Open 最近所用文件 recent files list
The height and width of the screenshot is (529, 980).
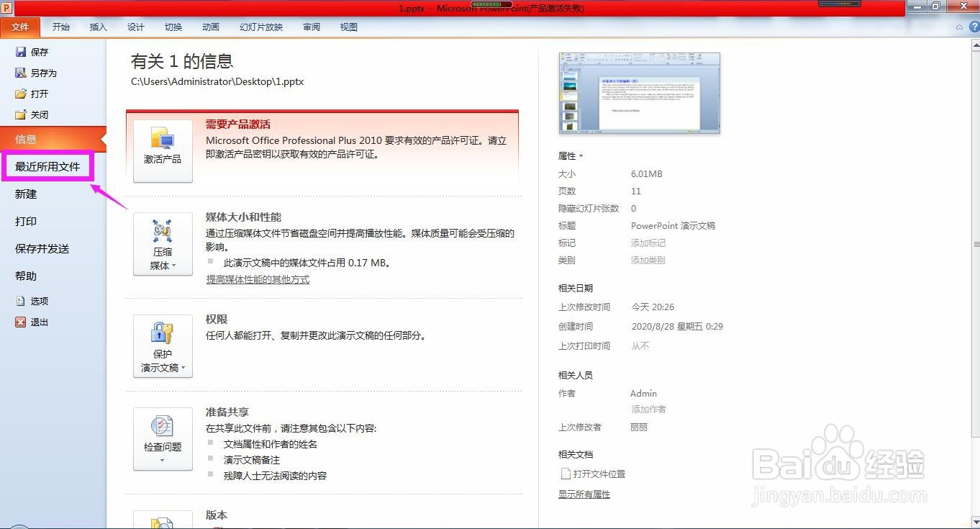point(47,166)
